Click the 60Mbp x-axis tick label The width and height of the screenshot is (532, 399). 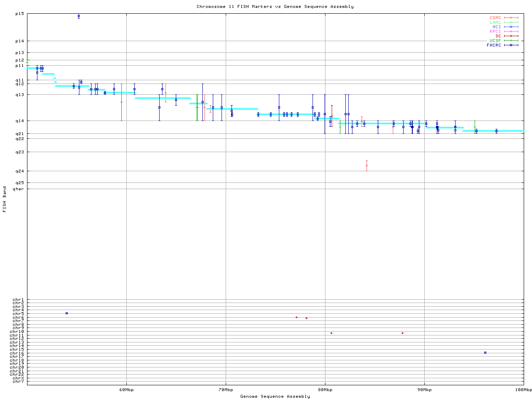pos(126,390)
